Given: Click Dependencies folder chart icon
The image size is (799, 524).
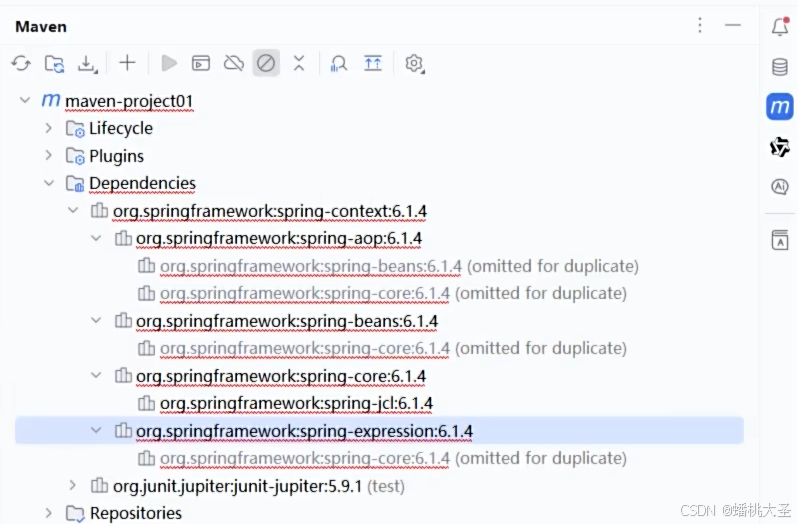Looking at the screenshot, I should (x=75, y=184).
